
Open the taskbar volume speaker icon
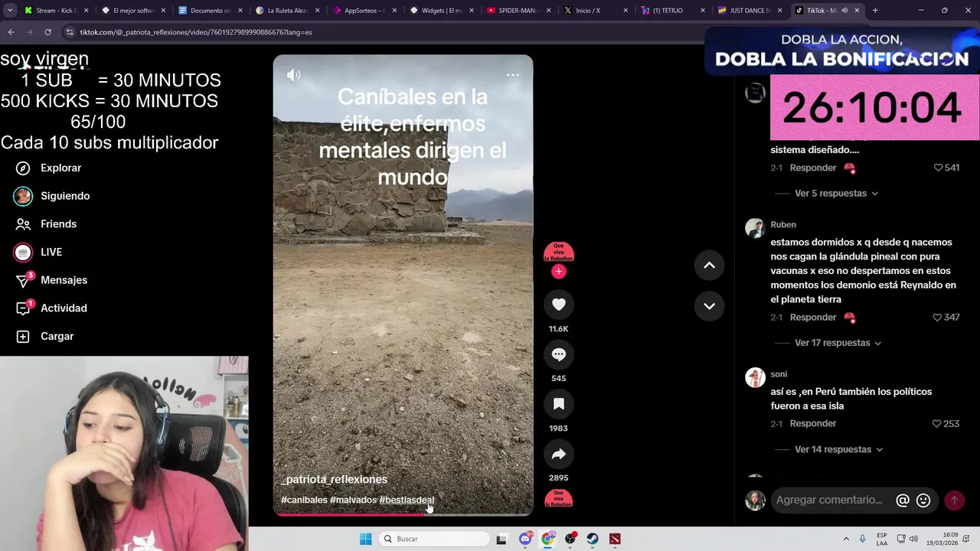point(913,539)
